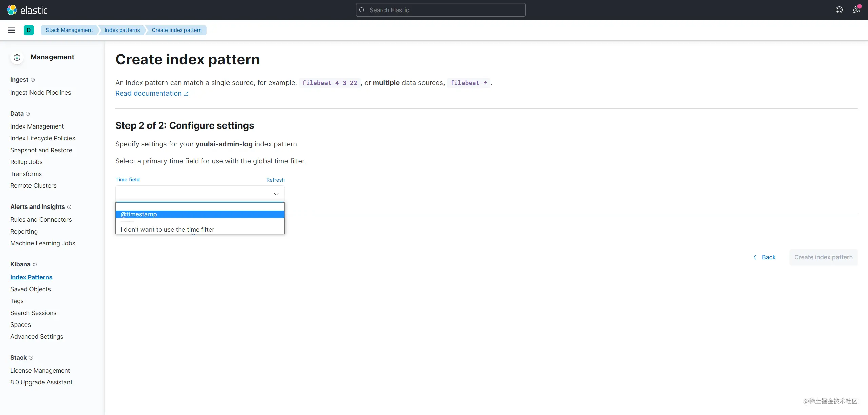Viewport: 868px width, 415px height.
Task: Expand the Time field dropdown
Action: [x=200, y=194]
